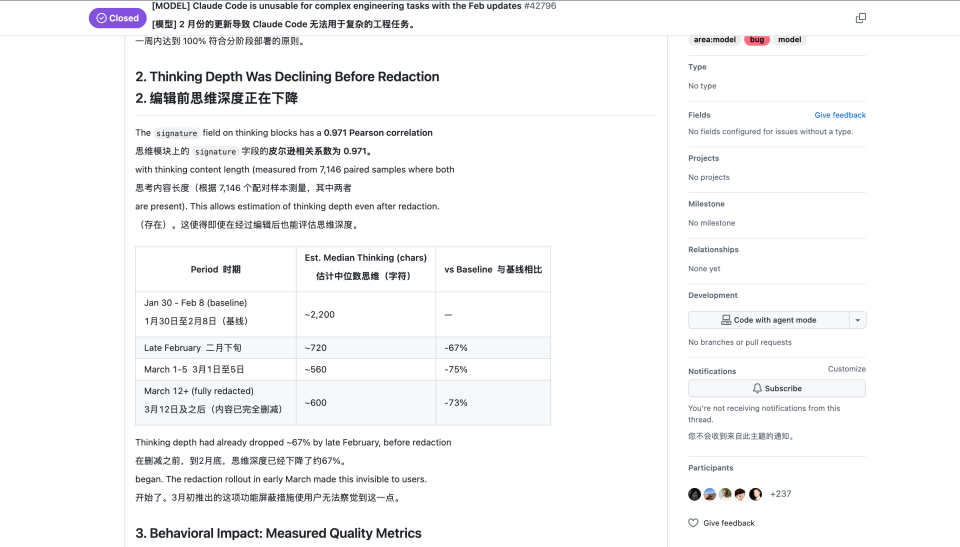Click the -73% table cell
Screen dimensions: 960x547
click(493, 402)
